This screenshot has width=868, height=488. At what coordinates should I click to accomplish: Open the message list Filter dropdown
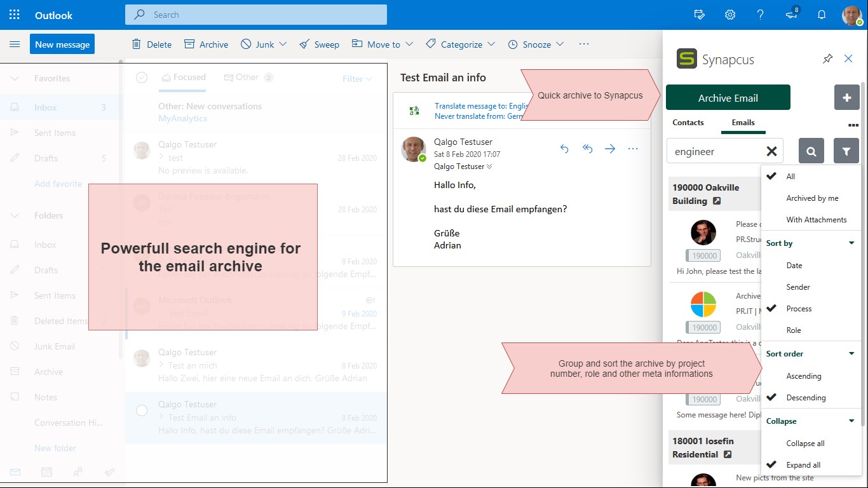tap(357, 79)
